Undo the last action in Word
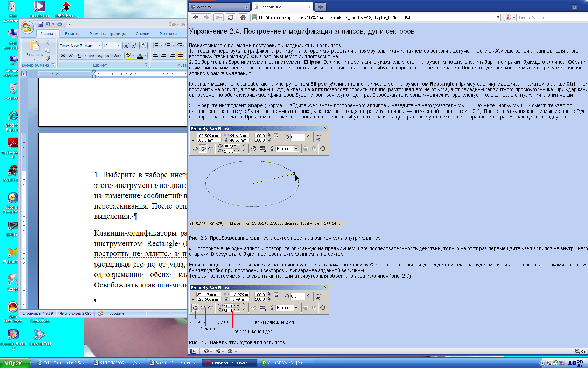Image resolution: width=588 pixels, height=368 pixels. pos(48,24)
